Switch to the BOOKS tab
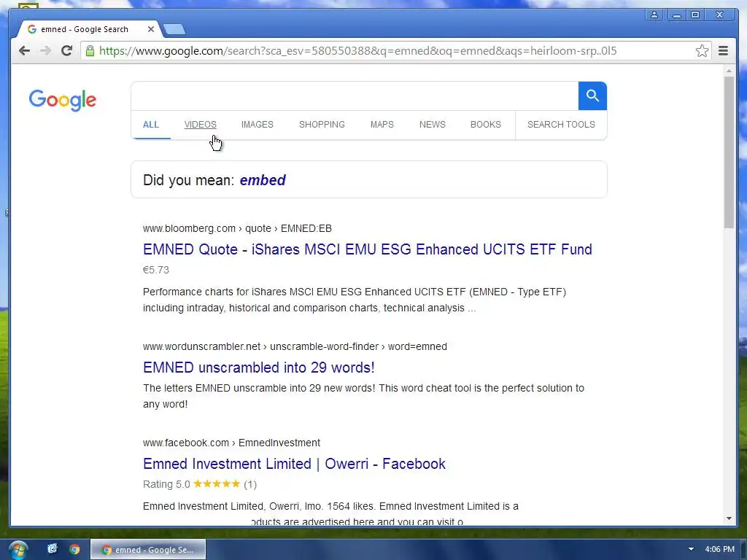This screenshot has width=747, height=560. (485, 124)
